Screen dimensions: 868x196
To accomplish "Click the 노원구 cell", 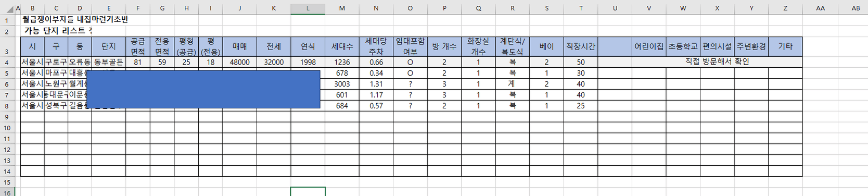I will pyautogui.click(x=56, y=84).
